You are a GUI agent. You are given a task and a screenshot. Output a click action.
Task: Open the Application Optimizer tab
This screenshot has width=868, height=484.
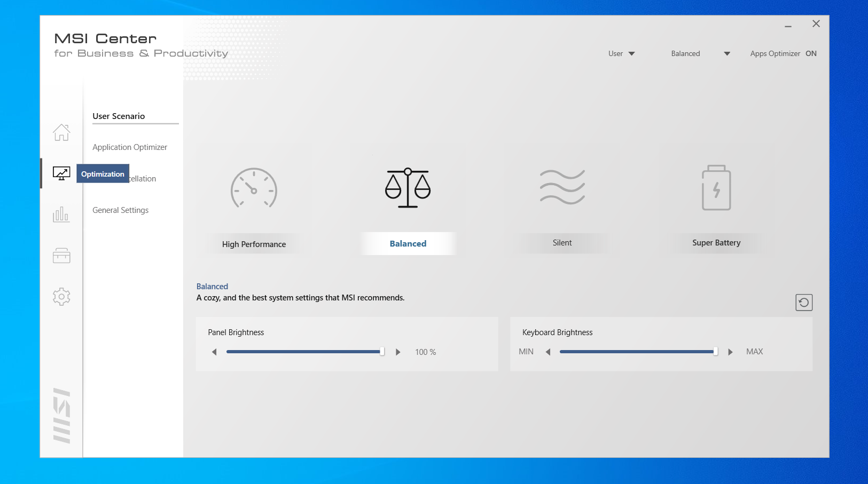click(x=130, y=147)
